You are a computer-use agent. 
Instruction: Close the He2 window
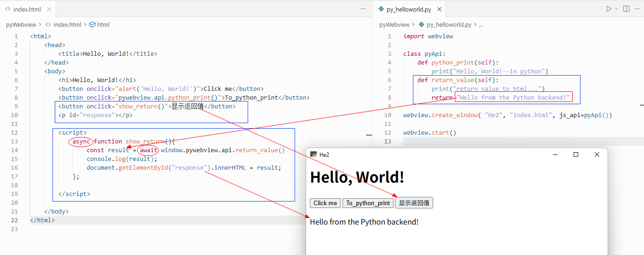tap(597, 154)
